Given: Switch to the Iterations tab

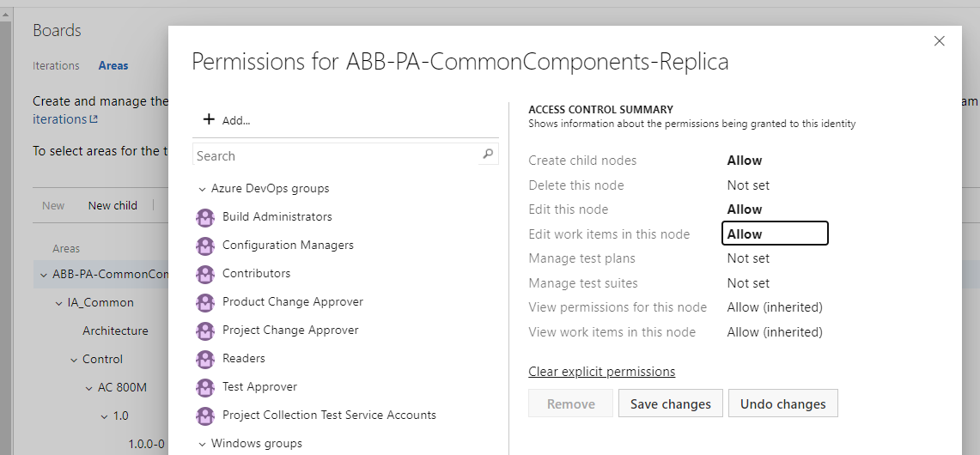Looking at the screenshot, I should click(56, 65).
